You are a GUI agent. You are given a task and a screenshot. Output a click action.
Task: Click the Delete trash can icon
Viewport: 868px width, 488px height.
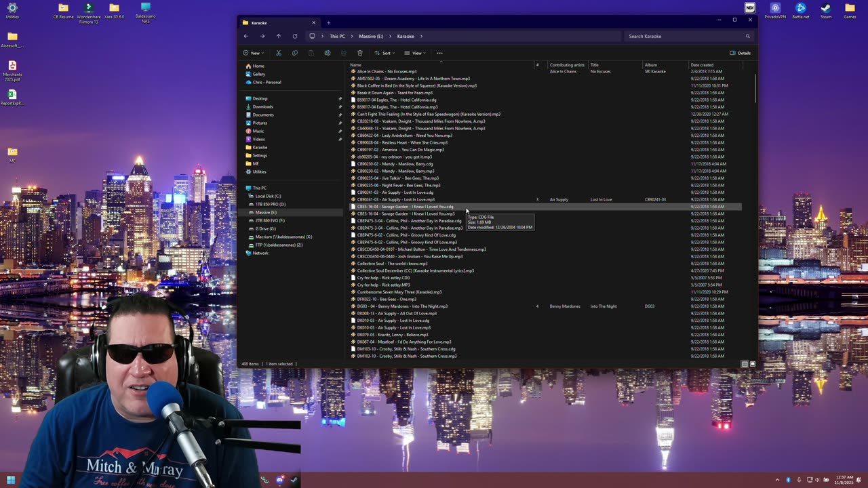point(359,53)
